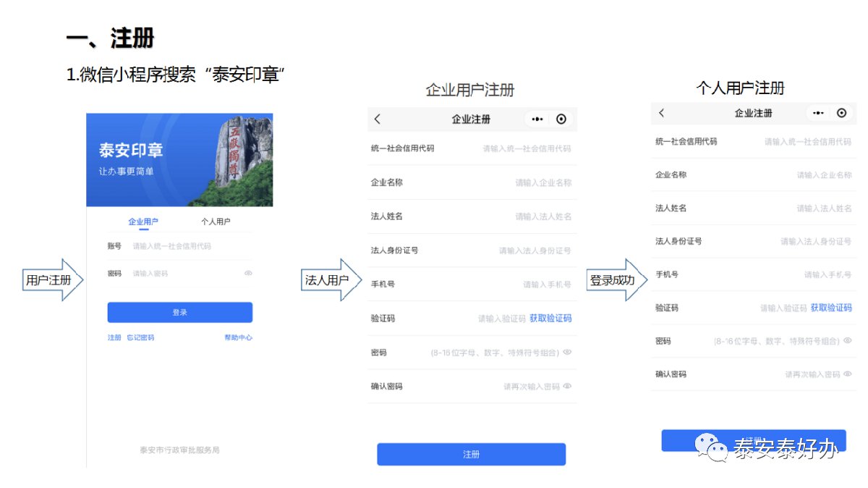Toggle 确认密码 visibility in enterprise registration form
Image resolution: width=868 pixels, height=488 pixels.
[x=567, y=386]
